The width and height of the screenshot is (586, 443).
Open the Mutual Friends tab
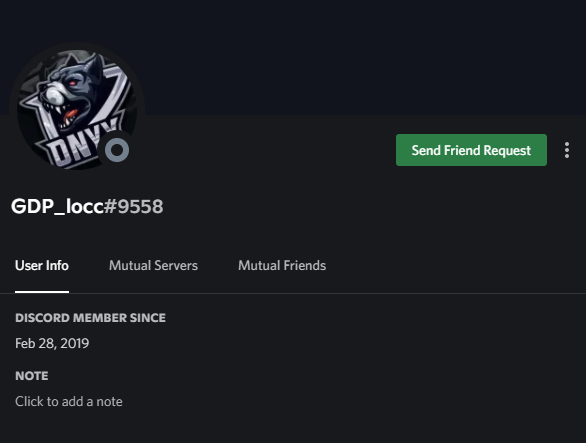[x=282, y=265]
